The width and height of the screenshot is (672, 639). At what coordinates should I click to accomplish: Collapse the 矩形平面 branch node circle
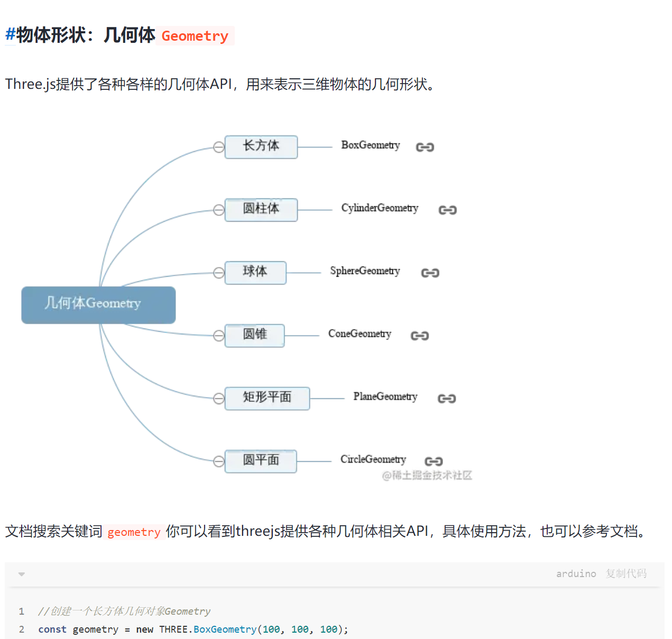219,399
